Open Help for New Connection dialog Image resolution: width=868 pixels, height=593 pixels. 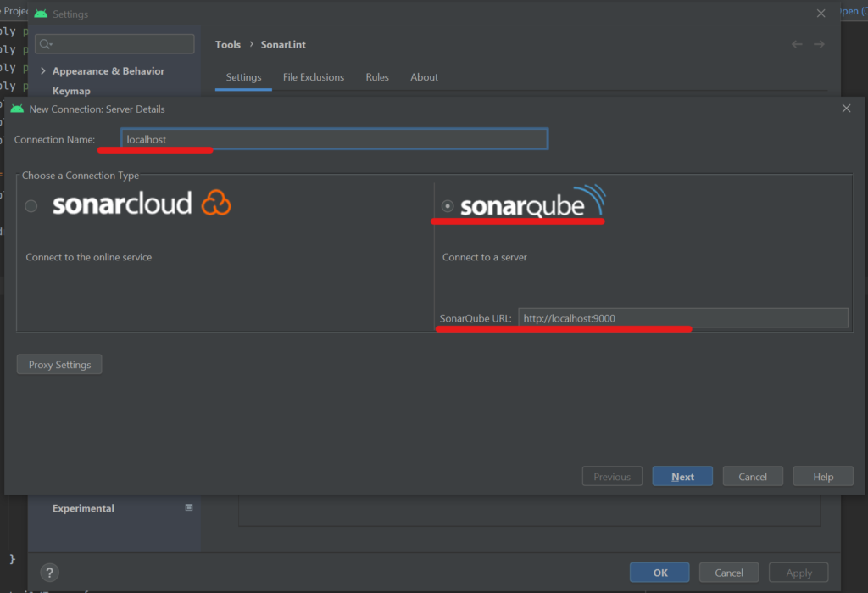coord(822,477)
